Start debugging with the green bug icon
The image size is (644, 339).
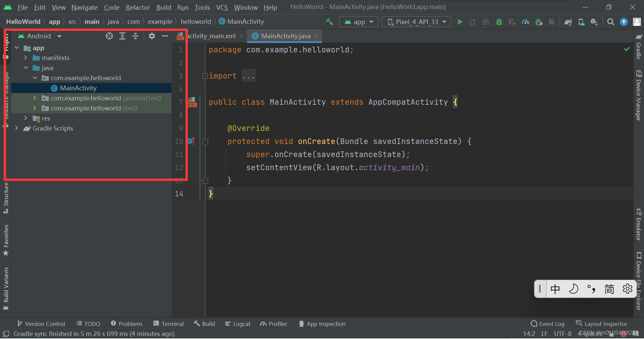click(x=499, y=22)
